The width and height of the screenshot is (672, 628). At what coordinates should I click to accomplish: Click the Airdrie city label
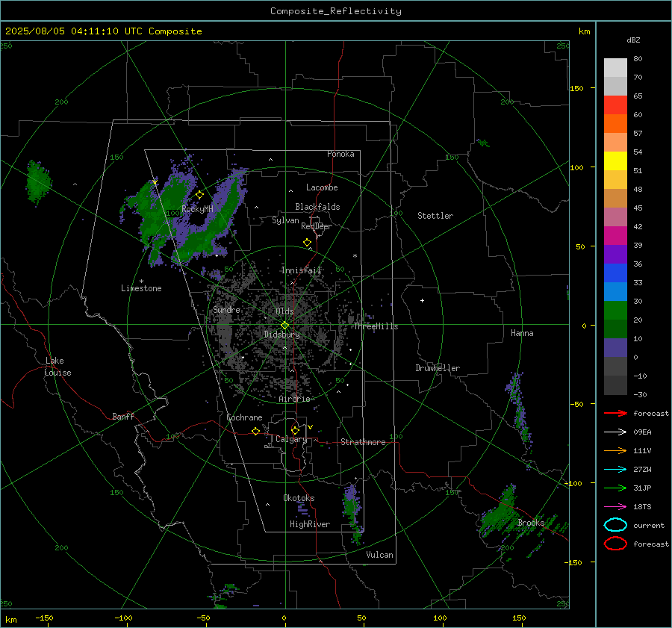tap(294, 399)
